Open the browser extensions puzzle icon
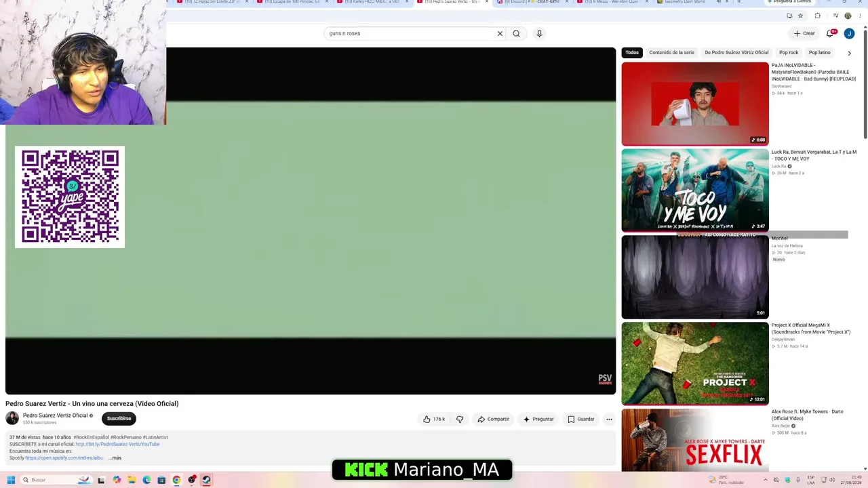The width and height of the screenshot is (868, 488). pos(817,16)
